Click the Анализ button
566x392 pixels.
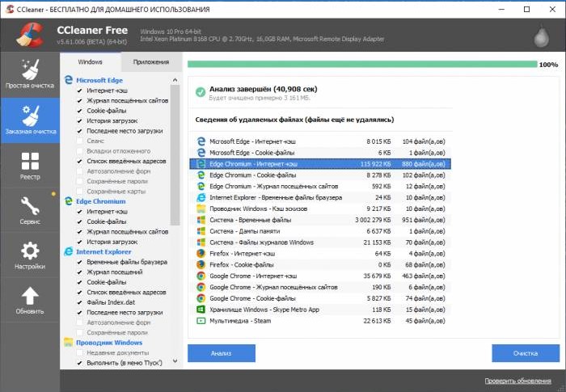(x=222, y=353)
